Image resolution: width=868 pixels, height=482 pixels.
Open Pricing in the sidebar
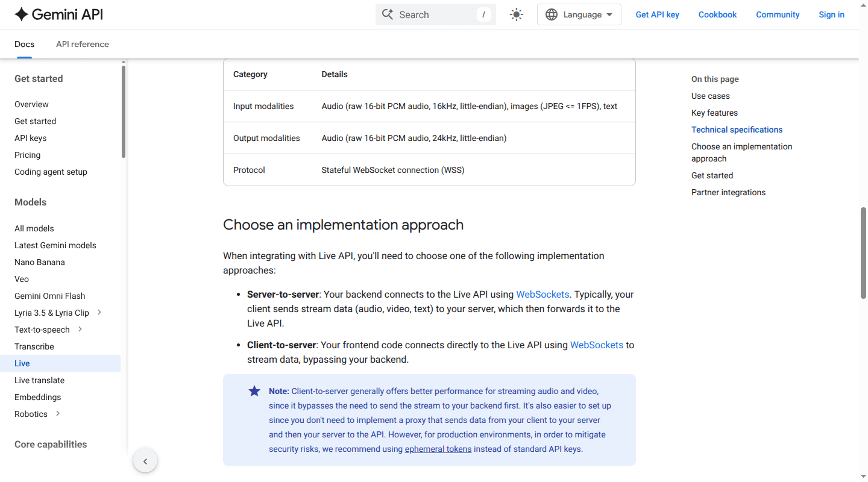pyautogui.click(x=27, y=155)
